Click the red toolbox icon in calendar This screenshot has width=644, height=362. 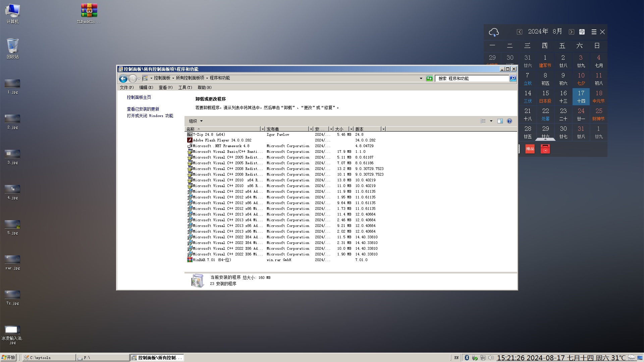[x=545, y=149]
